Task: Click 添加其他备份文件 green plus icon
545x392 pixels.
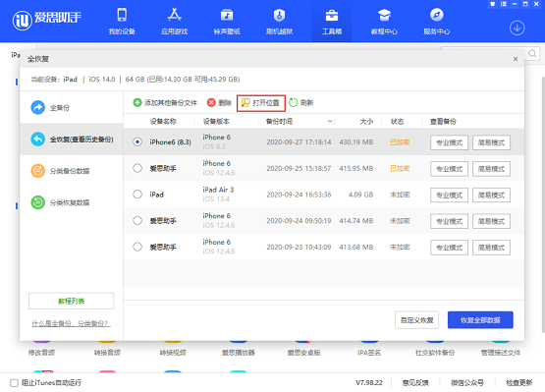Action: [x=137, y=102]
